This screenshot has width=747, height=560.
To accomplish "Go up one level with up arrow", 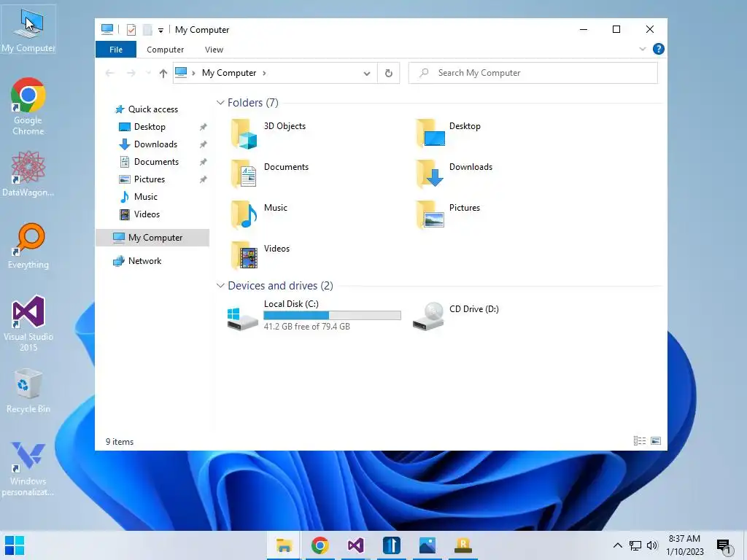I will [163, 74].
